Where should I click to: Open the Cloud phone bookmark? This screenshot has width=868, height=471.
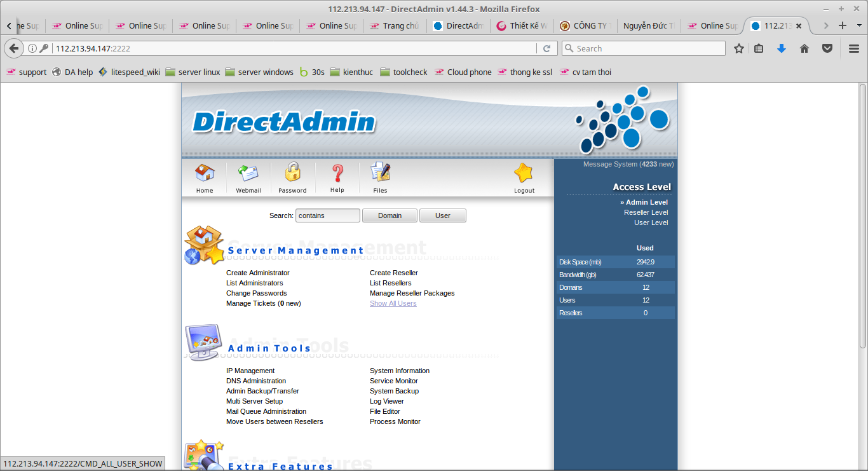tap(463, 72)
